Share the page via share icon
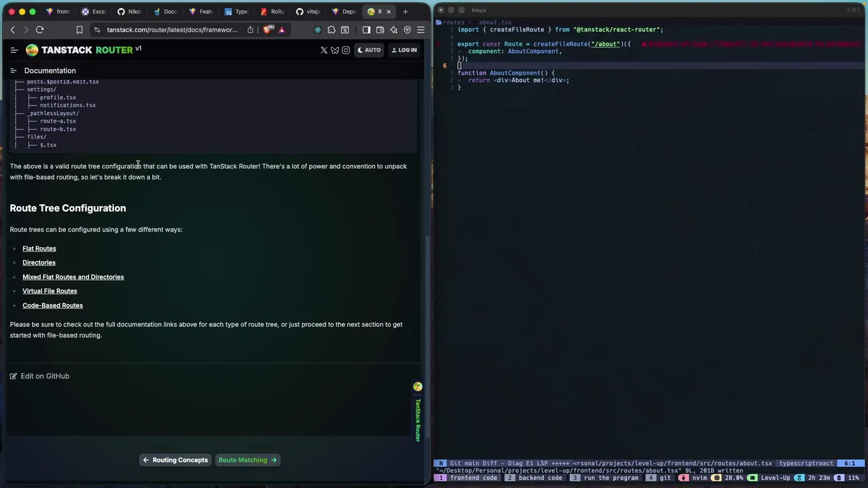The height and width of the screenshot is (488, 868). click(x=250, y=30)
